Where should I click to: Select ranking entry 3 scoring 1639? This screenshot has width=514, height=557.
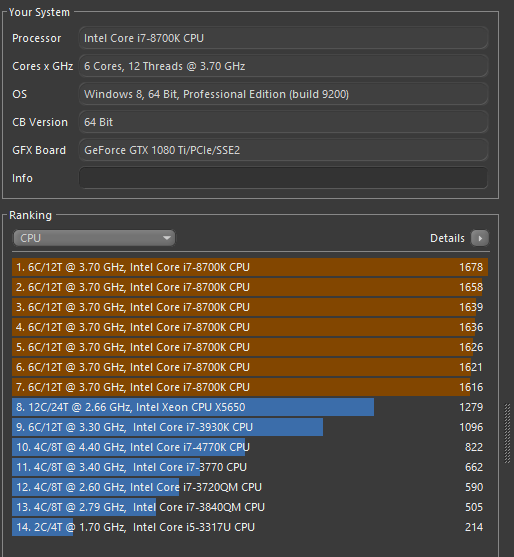[x=250, y=307]
